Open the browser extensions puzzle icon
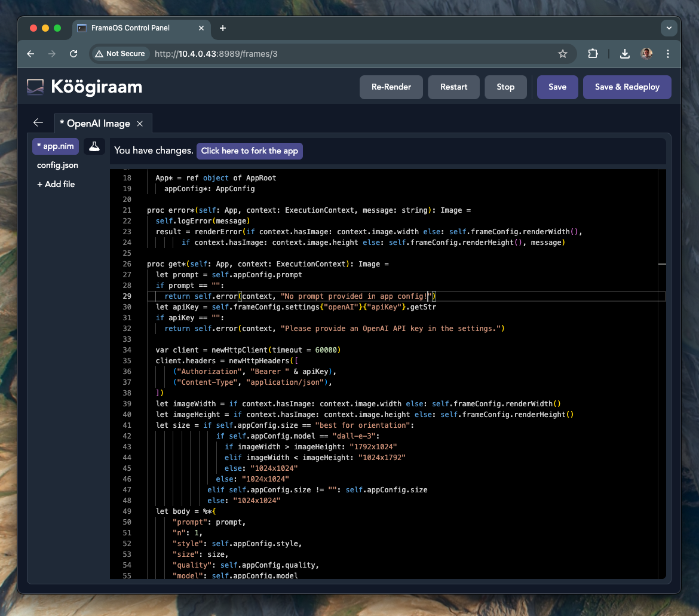Screen dimensions: 699x616 (593, 54)
